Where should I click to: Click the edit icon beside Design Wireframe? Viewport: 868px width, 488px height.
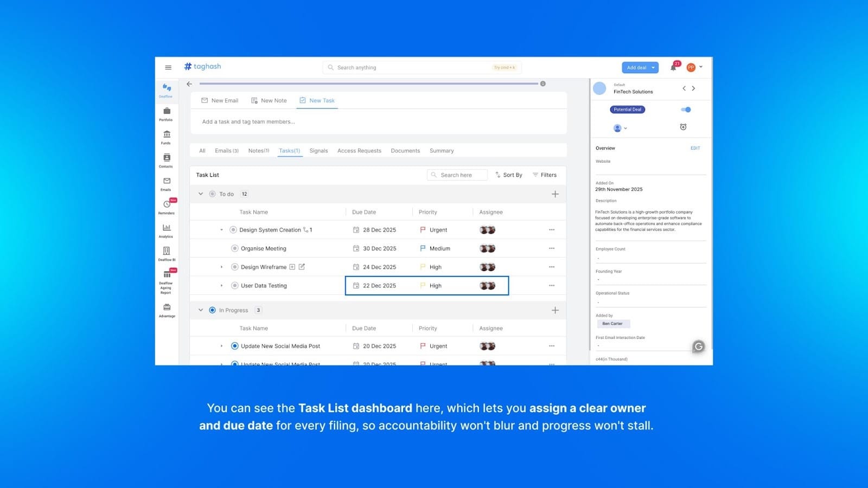point(302,267)
